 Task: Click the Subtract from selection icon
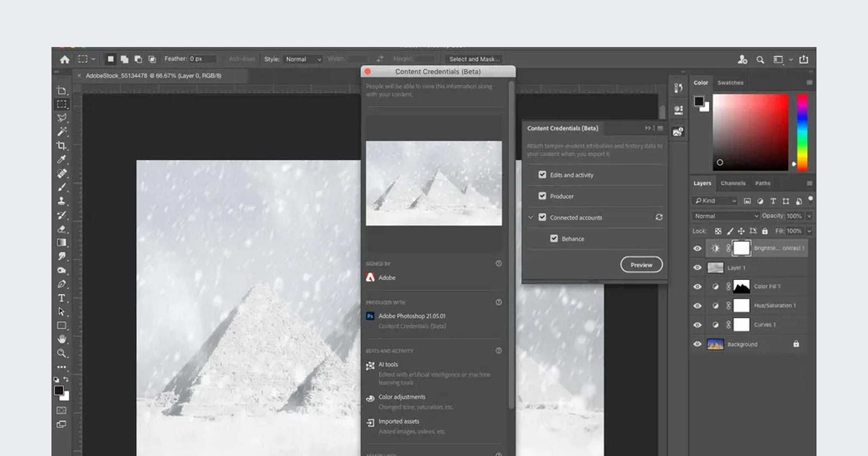coord(138,59)
